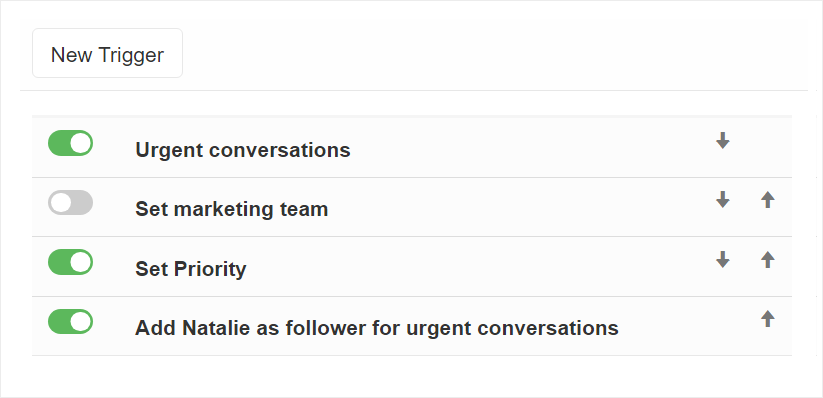Click down arrow in the first trigger row

pos(723,140)
